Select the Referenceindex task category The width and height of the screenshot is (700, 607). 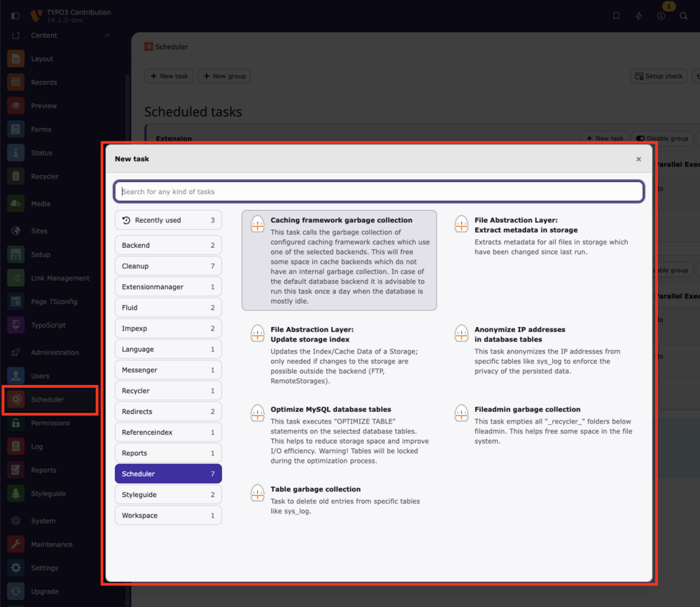[x=168, y=433]
